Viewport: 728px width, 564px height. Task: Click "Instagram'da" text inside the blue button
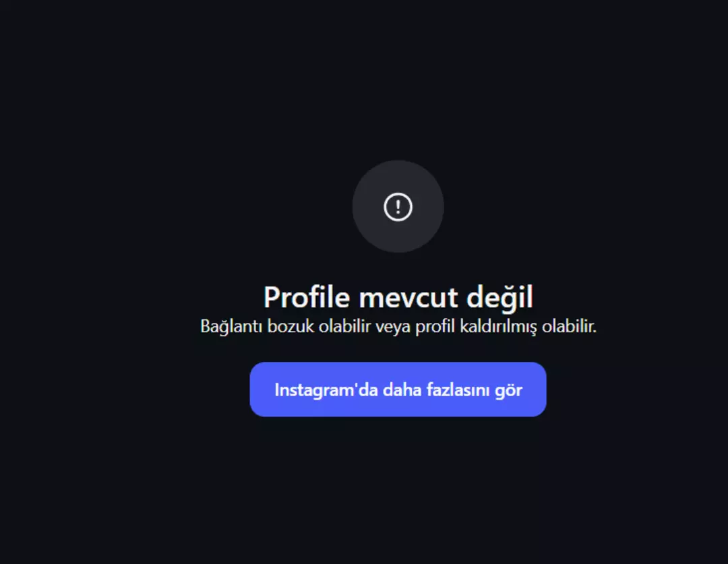tap(326, 390)
